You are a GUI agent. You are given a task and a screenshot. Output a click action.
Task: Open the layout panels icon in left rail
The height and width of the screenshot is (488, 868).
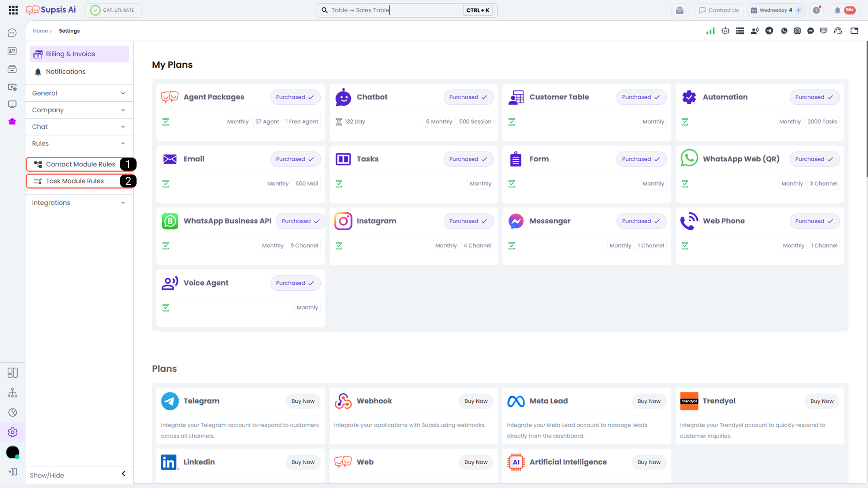[12, 373]
